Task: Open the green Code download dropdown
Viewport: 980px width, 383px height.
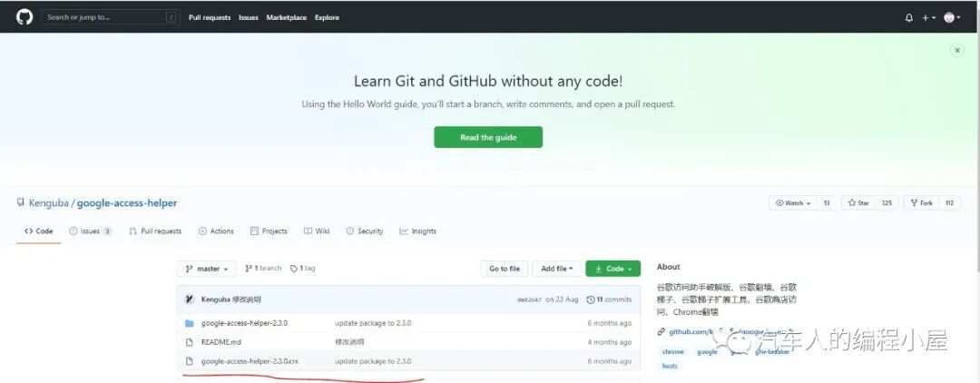Action: (613, 269)
